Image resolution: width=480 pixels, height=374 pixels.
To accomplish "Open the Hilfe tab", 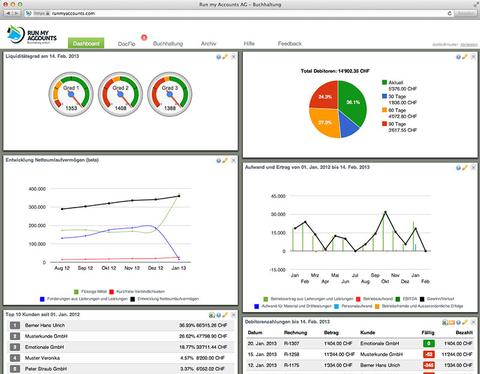I will click(249, 44).
